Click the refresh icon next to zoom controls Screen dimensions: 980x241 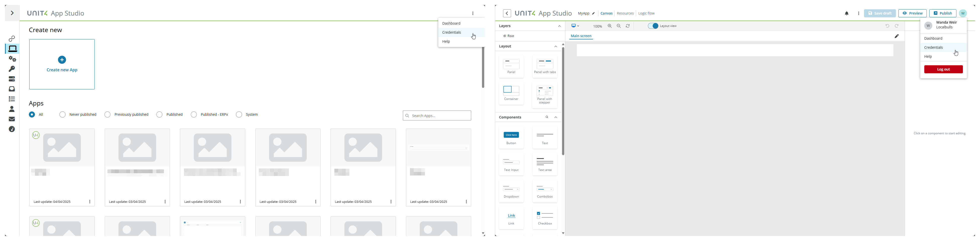click(628, 26)
